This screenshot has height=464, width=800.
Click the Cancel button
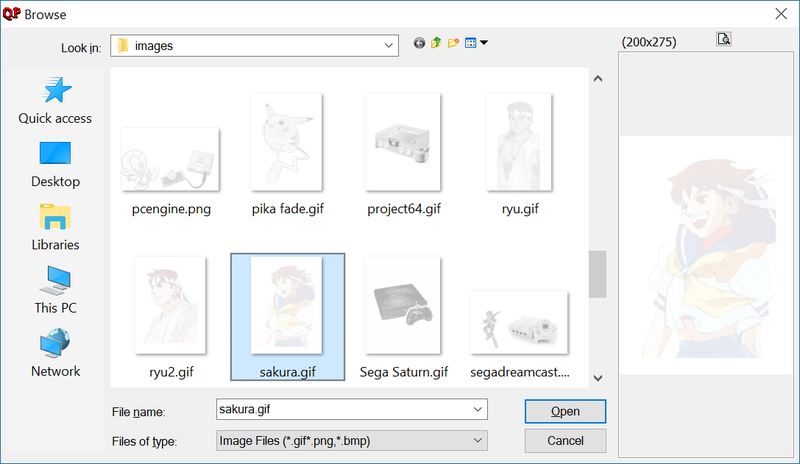pos(565,441)
